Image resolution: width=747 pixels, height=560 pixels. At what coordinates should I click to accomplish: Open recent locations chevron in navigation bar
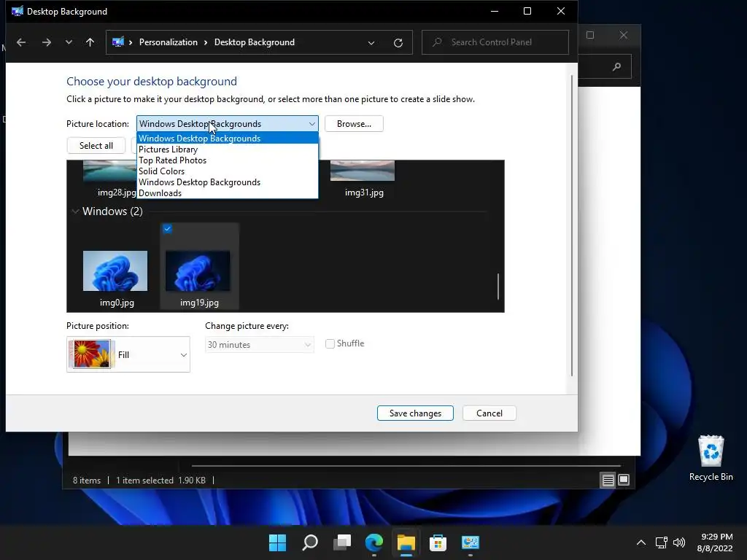click(x=69, y=42)
